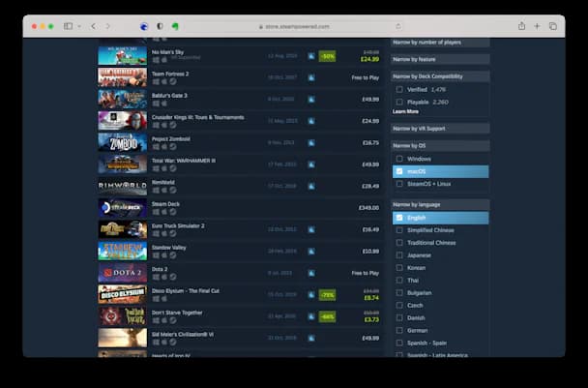Click the Project Zomboid thumbnail
This screenshot has height=388, width=588.
coord(123,142)
